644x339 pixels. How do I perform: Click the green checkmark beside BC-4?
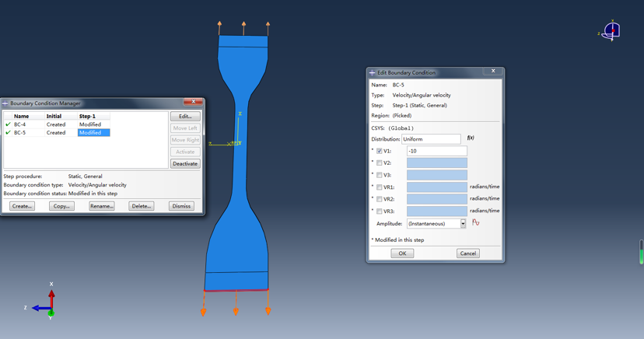point(8,124)
